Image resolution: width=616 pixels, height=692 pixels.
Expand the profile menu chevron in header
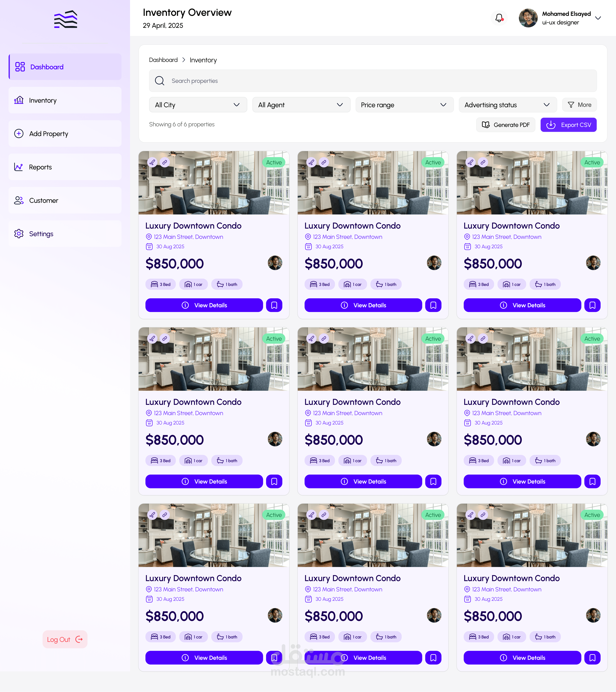(x=598, y=18)
